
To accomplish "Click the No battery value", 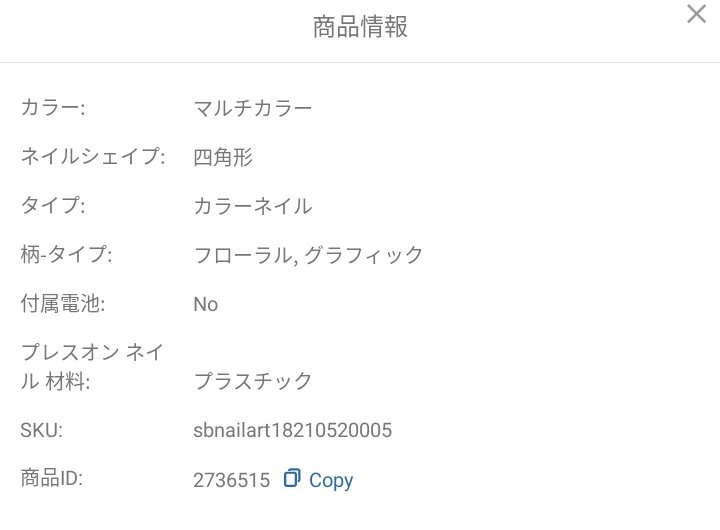I will (205, 304).
